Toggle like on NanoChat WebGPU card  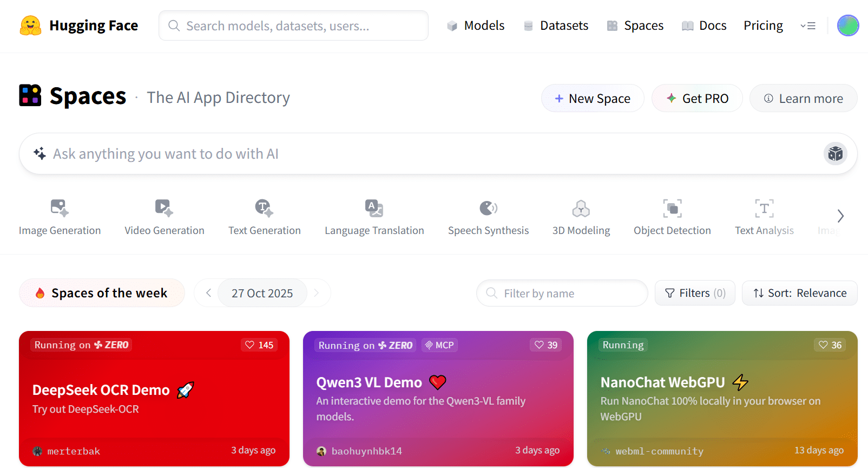coord(830,345)
